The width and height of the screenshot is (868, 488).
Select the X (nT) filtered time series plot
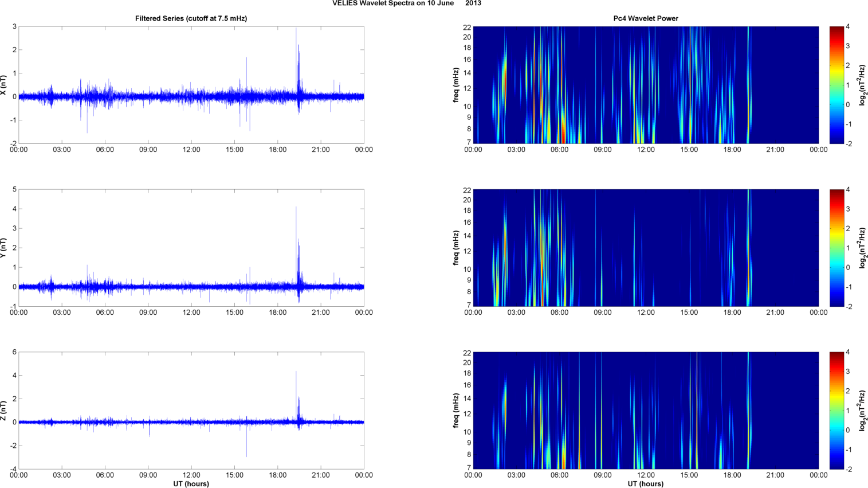pyautogui.click(x=191, y=85)
